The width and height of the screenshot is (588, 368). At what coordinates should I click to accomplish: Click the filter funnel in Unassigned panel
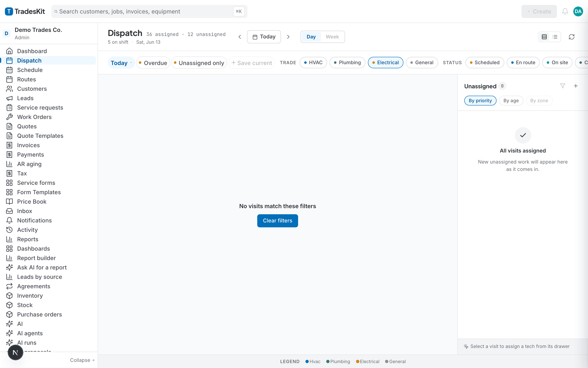coord(562,86)
